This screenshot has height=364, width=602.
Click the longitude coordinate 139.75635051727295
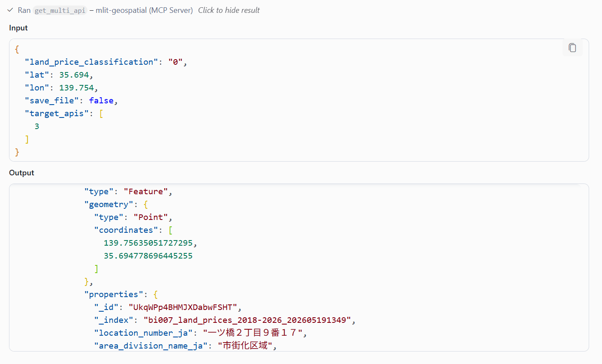148,243
